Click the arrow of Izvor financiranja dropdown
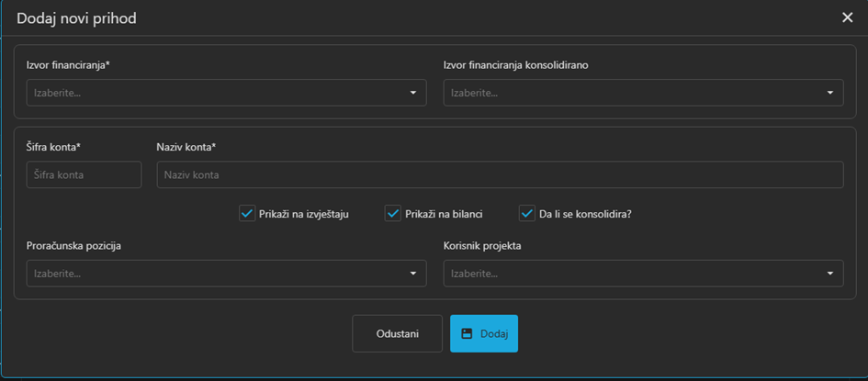 (x=413, y=93)
